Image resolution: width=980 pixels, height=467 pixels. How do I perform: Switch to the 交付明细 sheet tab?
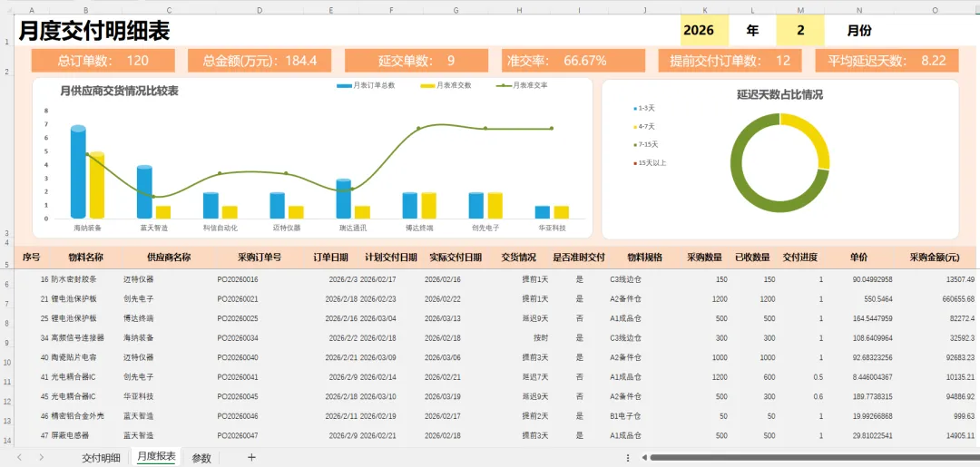click(102, 458)
